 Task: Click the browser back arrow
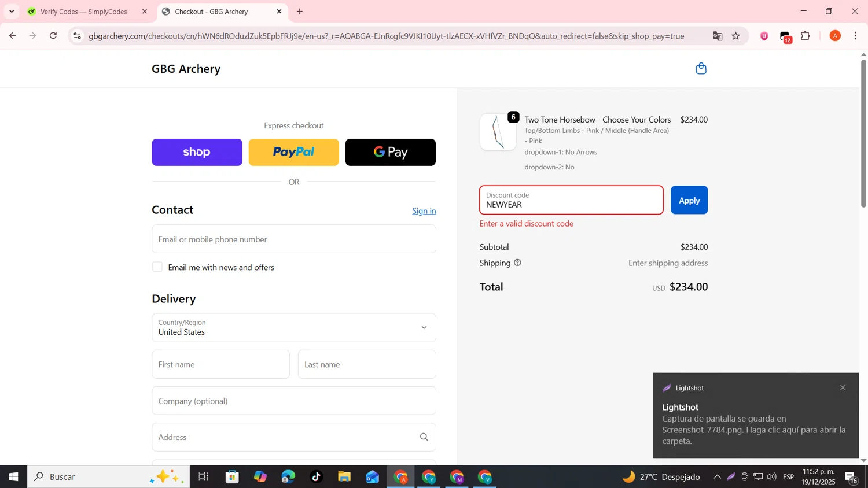click(12, 36)
